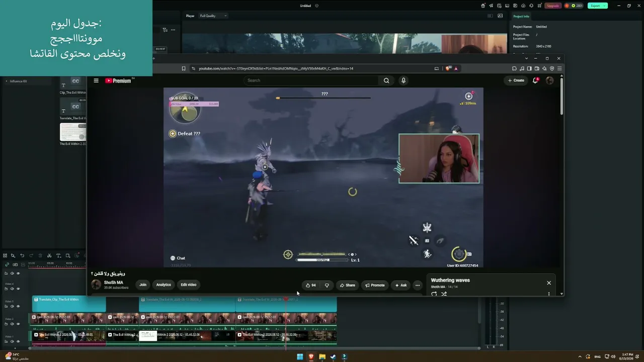Select Influence Kit in the left panel

coord(18,81)
